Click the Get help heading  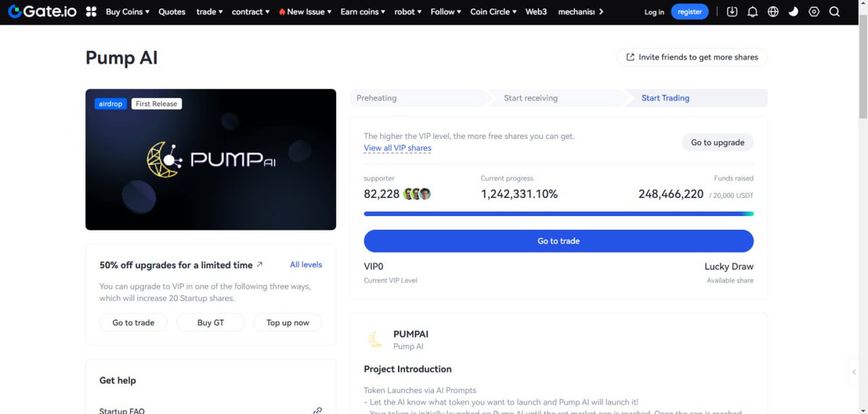(x=117, y=380)
